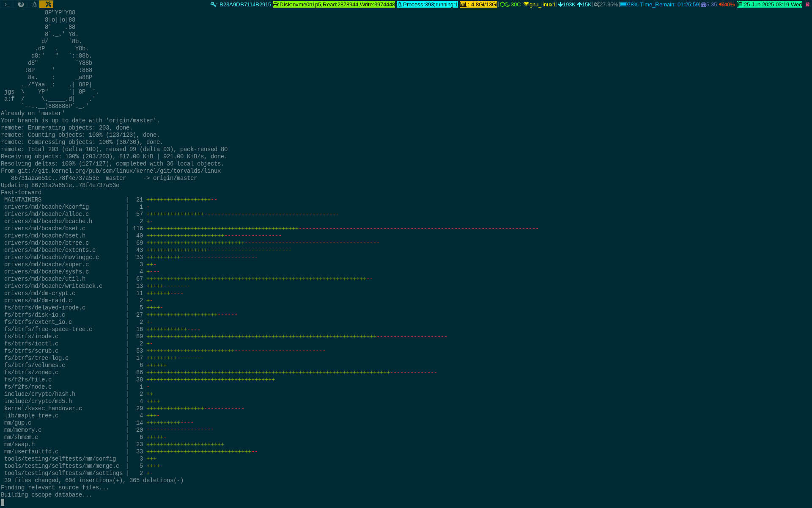Click drivers/md/bcache/btree.c file name
The height and width of the screenshot is (508, 812).
47,243
